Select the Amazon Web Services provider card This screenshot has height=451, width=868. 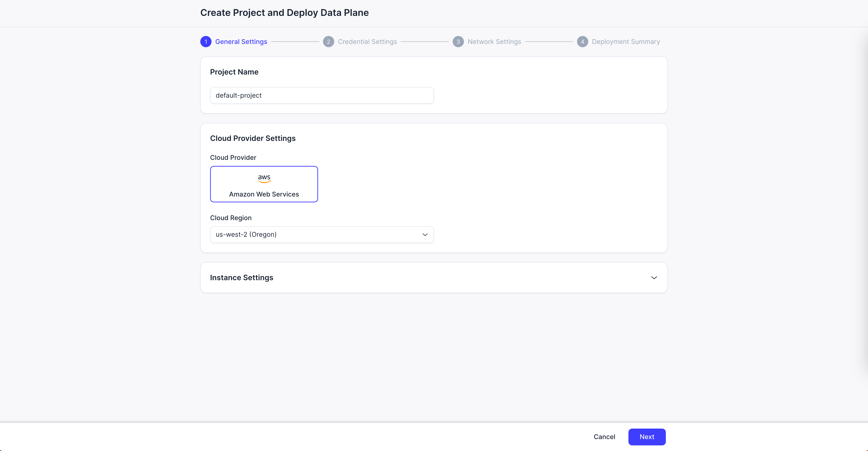(264, 184)
